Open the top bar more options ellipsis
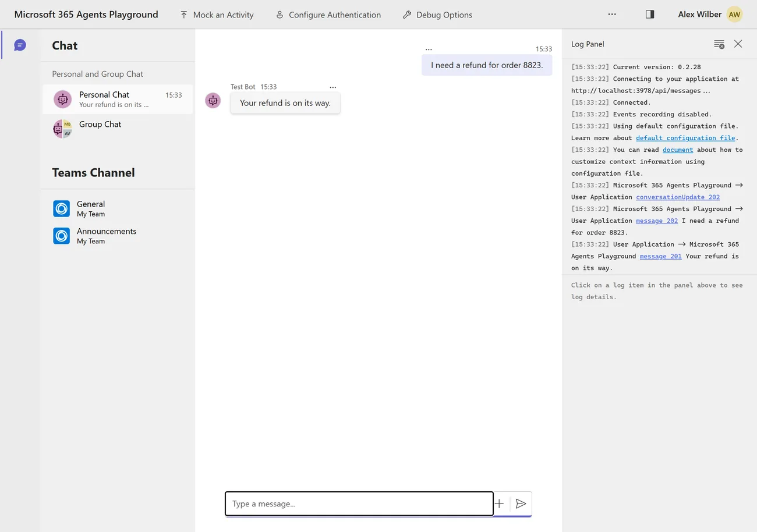 (612, 15)
